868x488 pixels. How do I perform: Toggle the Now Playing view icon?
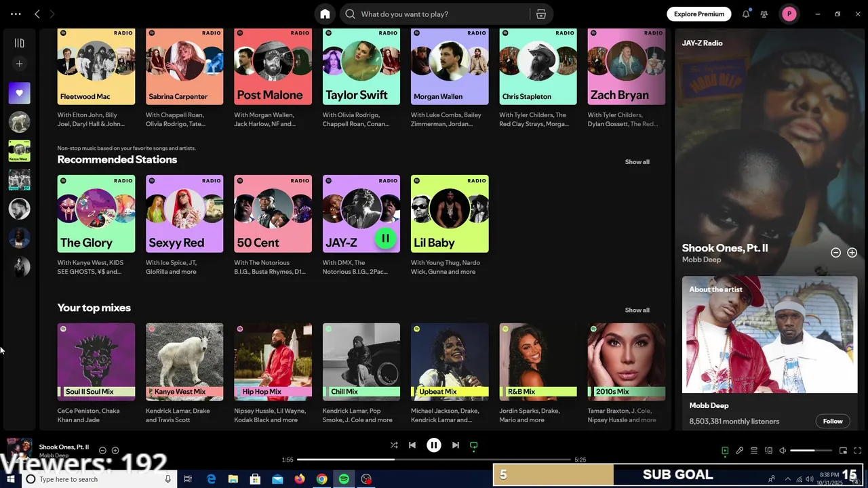click(725, 451)
